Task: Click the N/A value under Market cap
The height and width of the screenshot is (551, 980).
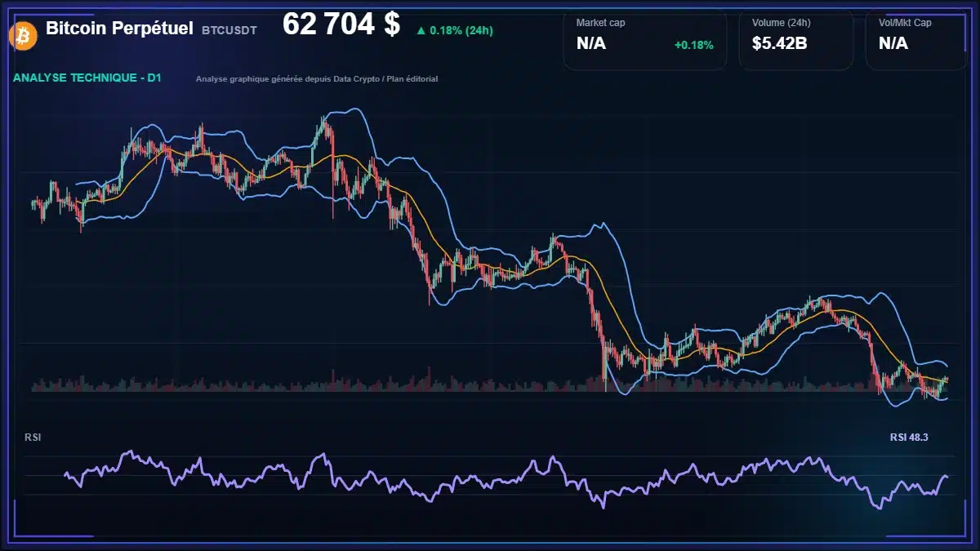Action: (591, 43)
